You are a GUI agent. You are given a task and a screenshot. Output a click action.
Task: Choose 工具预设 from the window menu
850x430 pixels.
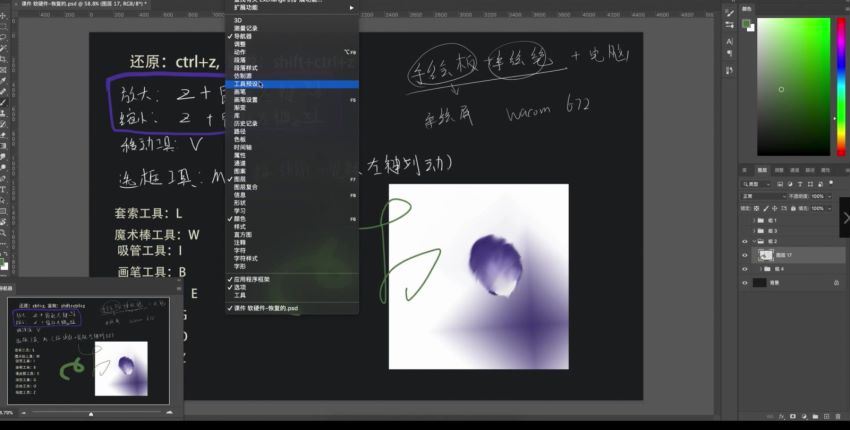click(292, 84)
